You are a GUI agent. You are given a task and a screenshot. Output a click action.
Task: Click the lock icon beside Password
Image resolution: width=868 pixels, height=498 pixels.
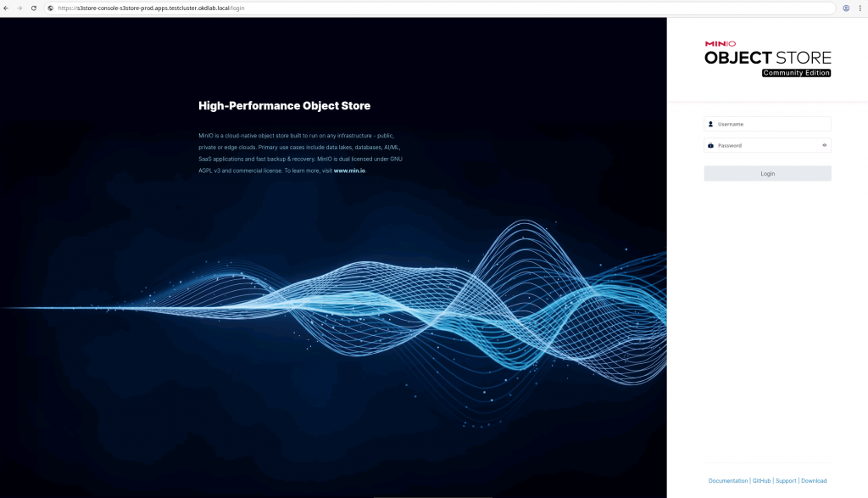pos(710,145)
